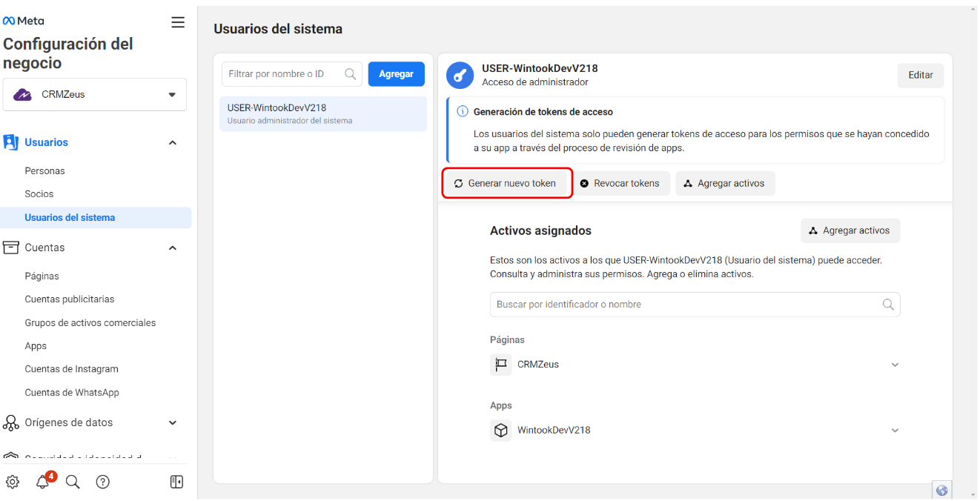Open Cuentas de WhatsApp menu item
This screenshot has height=501, width=980.
click(x=72, y=392)
